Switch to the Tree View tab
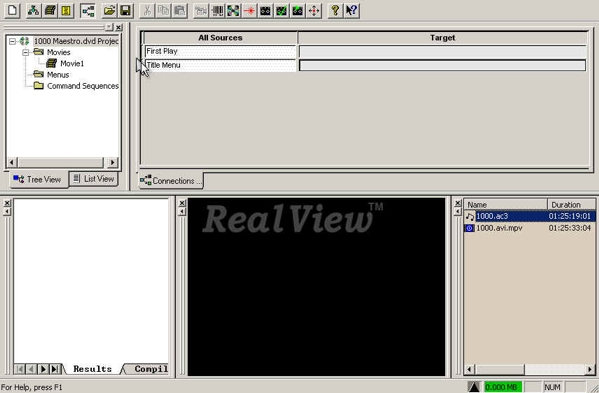Screen dimensions: 599x393 [x=38, y=179]
